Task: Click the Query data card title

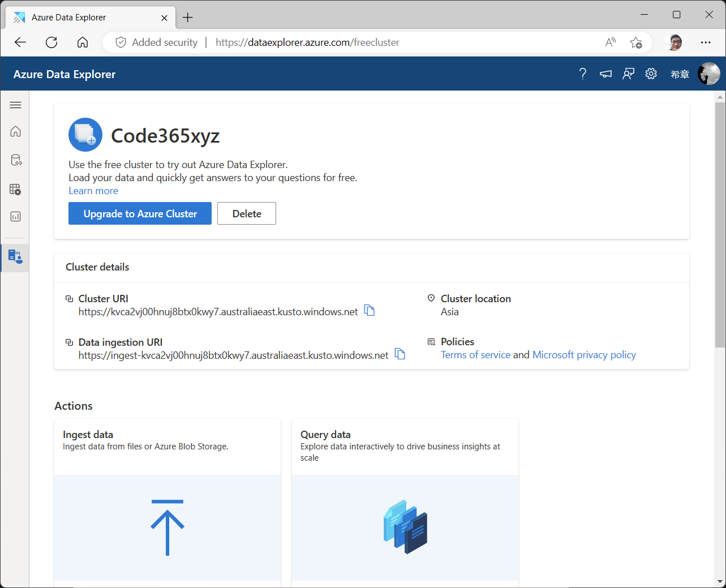Action: tap(325, 435)
